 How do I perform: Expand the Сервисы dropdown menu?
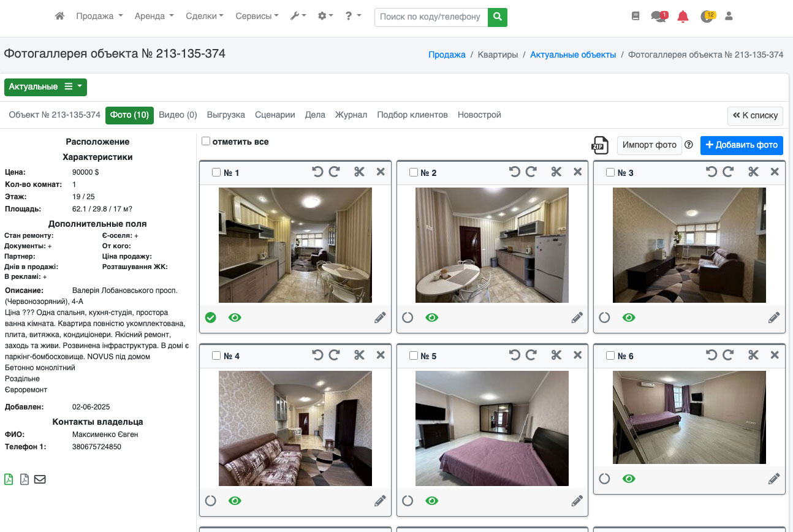pyautogui.click(x=257, y=17)
